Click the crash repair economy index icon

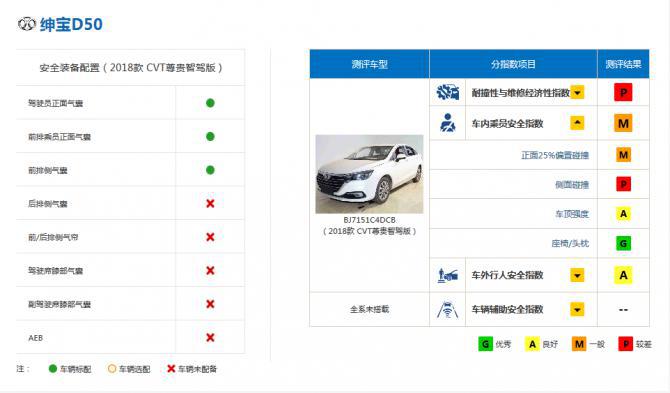click(x=447, y=92)
